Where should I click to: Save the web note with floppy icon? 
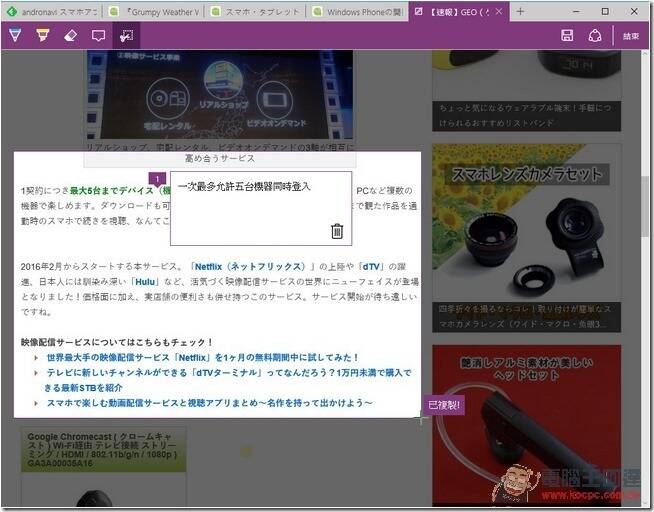[567, 35]
